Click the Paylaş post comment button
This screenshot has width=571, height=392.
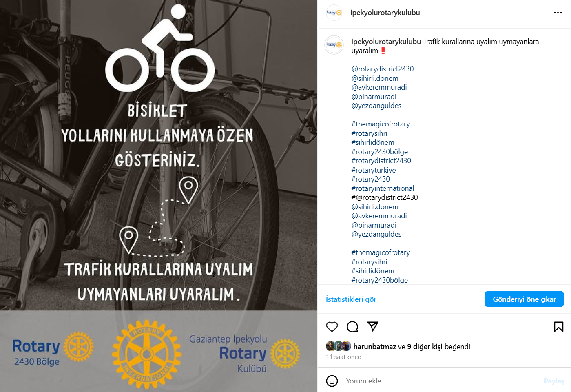(554, 381)
